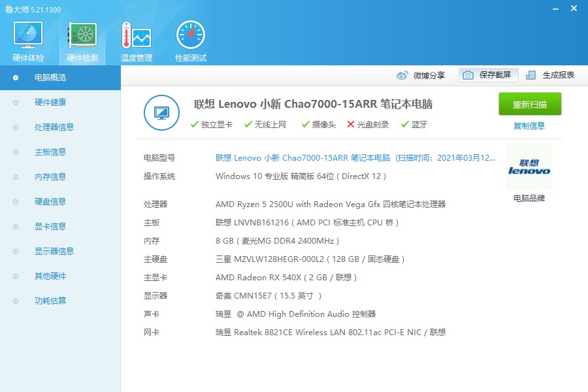Click the 8 GB 麦光MG DDR4 memory value
Screen dimensions: 588x392
pyautogui.click(x=277, y=241)
